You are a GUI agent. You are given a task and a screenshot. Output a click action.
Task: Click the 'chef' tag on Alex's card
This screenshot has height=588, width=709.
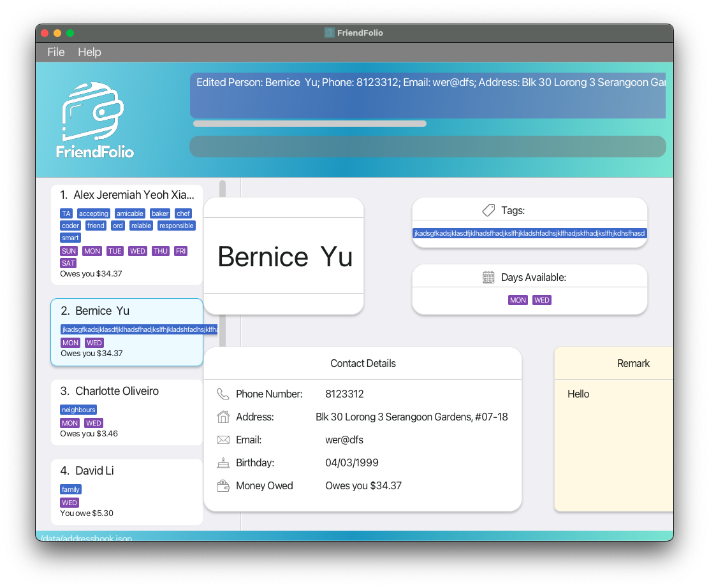(183, 213)
